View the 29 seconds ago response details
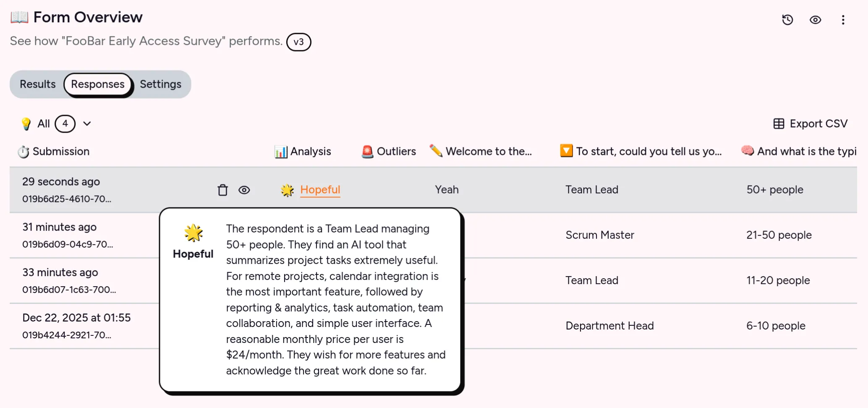This screenshot has height=408, width=868. point(244,190)
